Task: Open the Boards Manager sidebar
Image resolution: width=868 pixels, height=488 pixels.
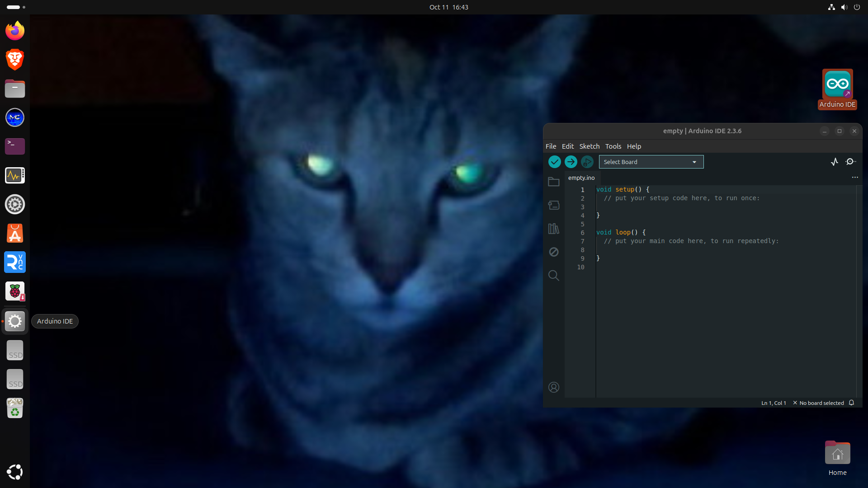Action: point(553,205)
